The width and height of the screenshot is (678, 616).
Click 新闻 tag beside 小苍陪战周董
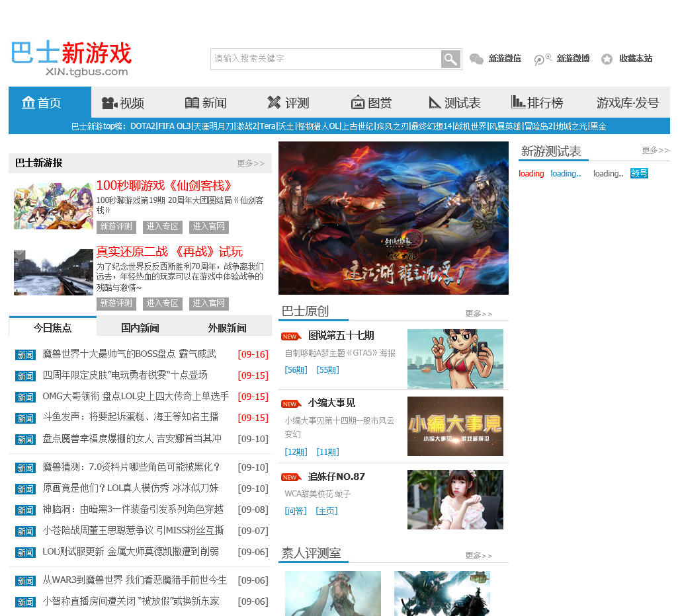(x=25, y=531)
